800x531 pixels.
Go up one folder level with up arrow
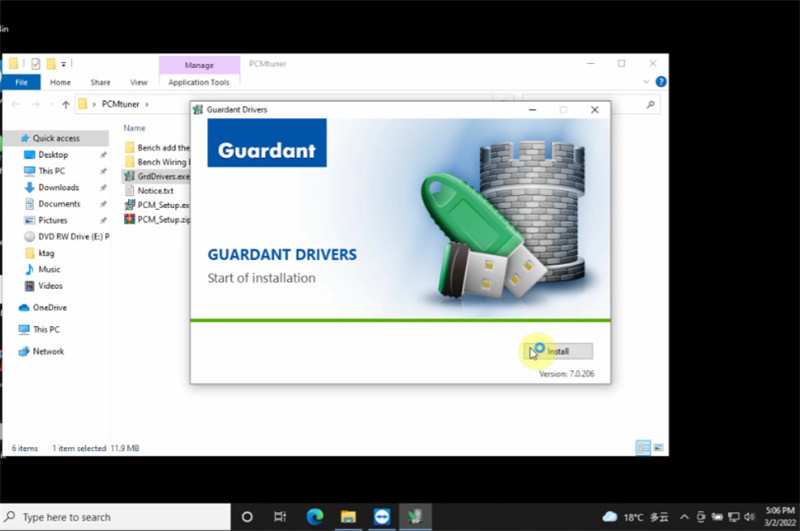[x=66, y=103]
